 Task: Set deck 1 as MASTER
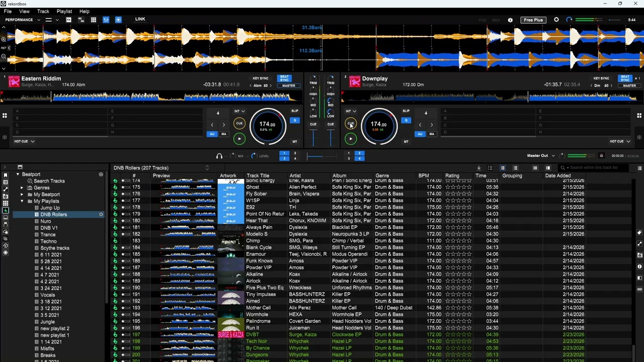(288, 85)
